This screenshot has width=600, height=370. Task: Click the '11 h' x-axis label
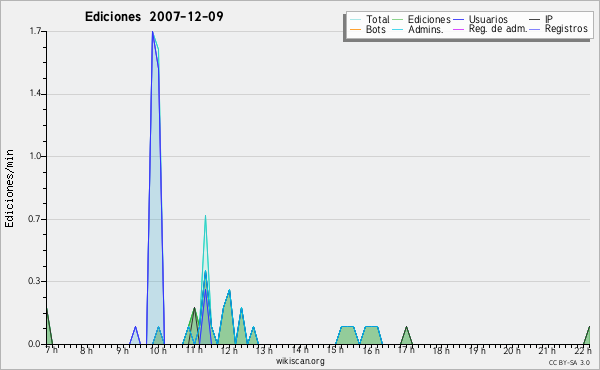coord(194,350)
